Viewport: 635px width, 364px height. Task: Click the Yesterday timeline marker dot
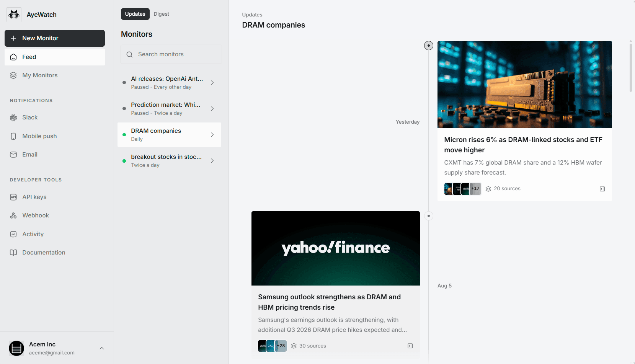429,46
